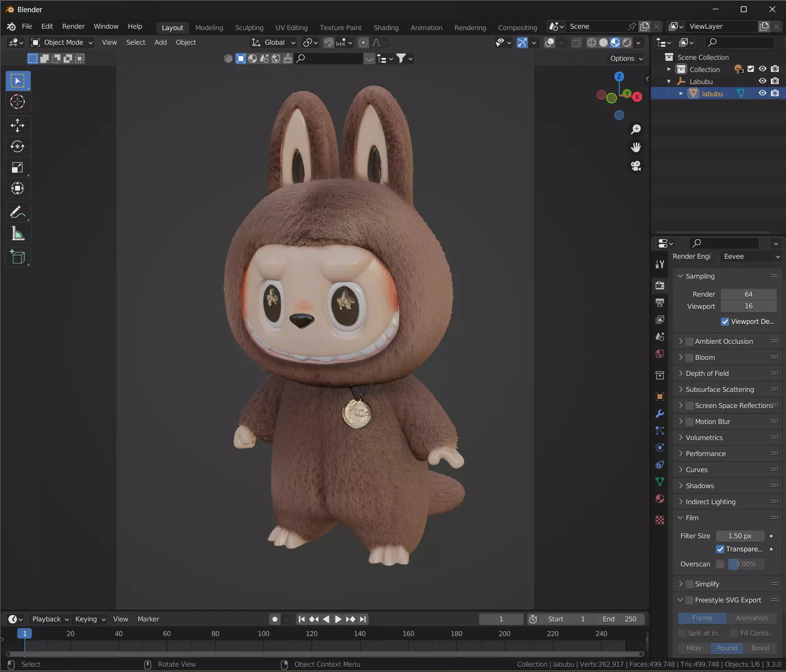Play the animation forward

pos(338,619)
